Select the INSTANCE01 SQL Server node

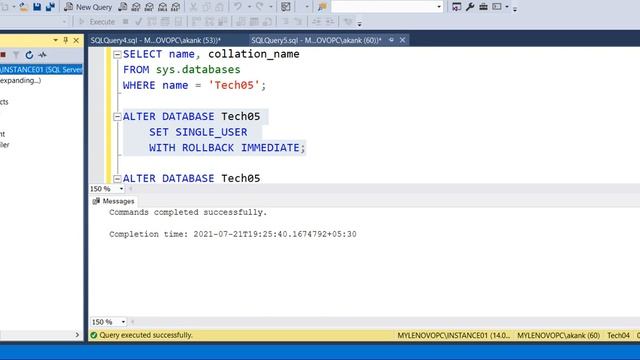[x=41, y=69]
